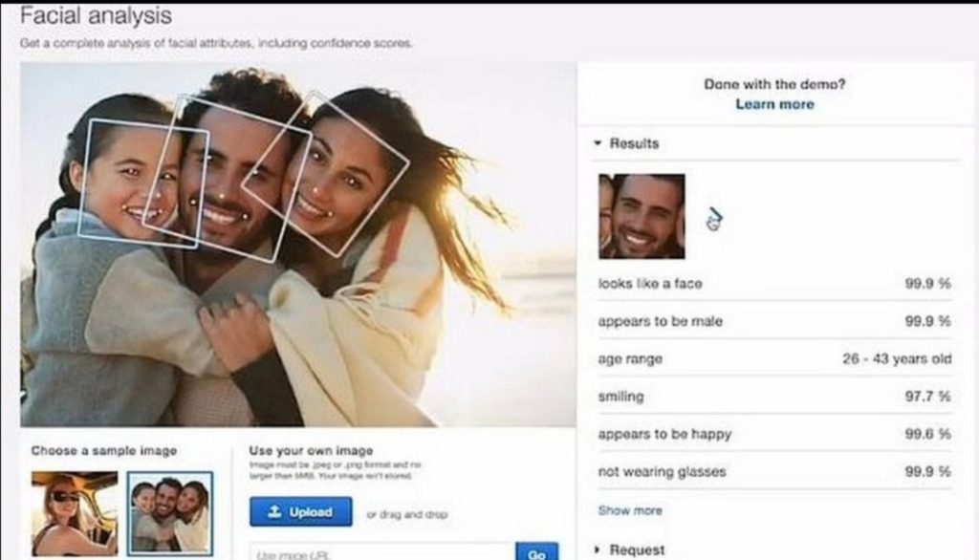Click the "not wearing glasses" result row
Screen dimensions: 979x560
click(773, 472)
